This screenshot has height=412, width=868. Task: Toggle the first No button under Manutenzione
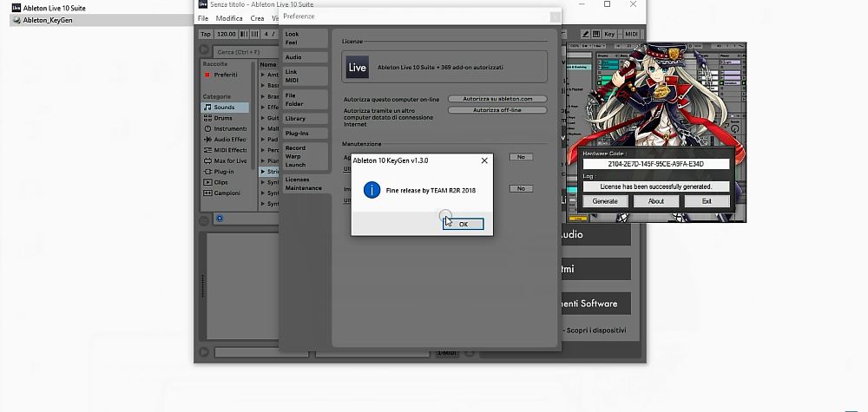[x=521, y=157]
